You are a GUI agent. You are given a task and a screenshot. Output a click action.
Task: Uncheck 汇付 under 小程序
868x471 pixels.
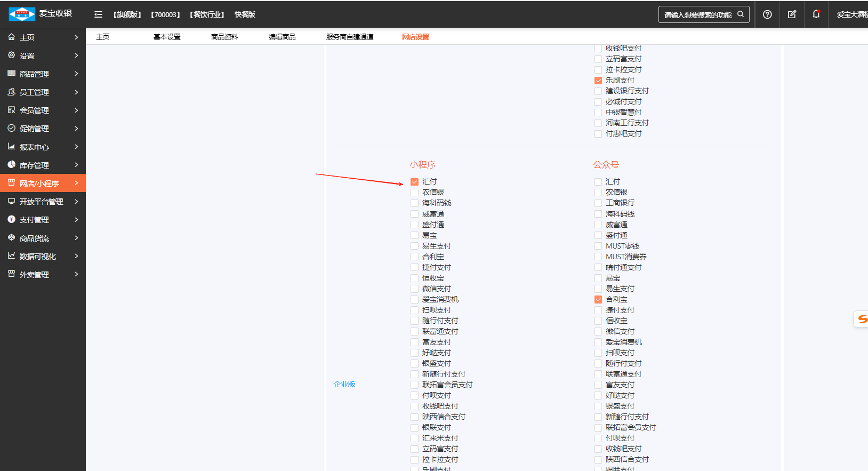tap(414, 182)
